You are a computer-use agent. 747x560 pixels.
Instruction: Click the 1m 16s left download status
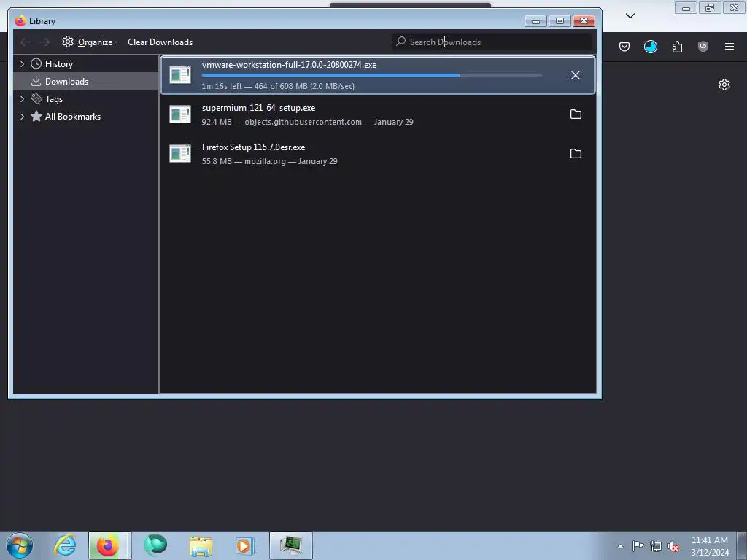pyautogui.click(x=278, y=86)
